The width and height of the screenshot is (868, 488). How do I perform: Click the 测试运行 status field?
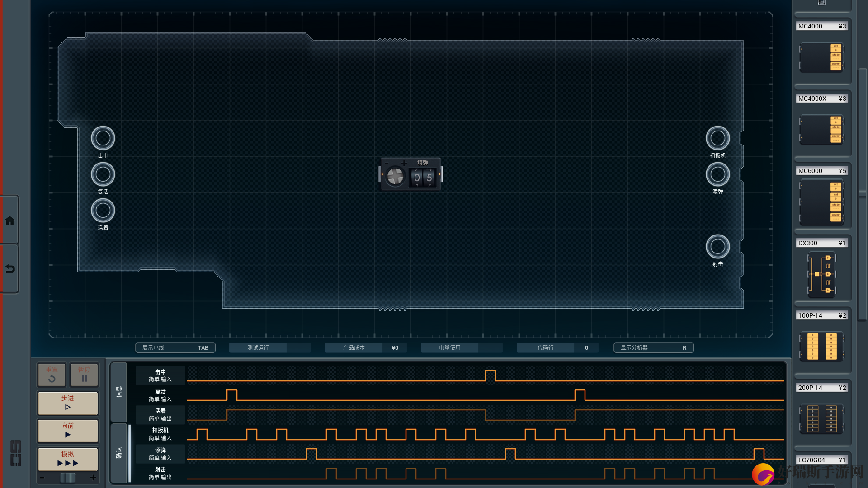(270, 347)
